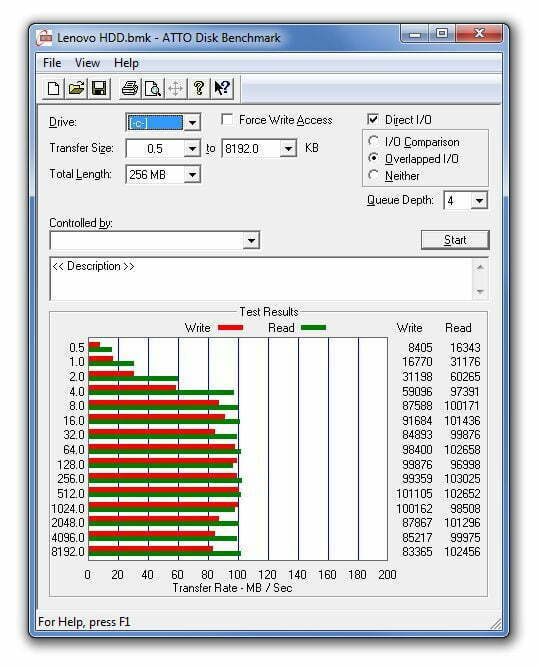
Task: Click into the Description text box
Action: pos(261,279)
